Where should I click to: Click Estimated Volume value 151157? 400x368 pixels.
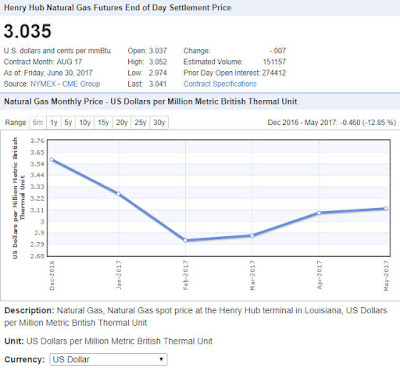[x=274, y=62]
